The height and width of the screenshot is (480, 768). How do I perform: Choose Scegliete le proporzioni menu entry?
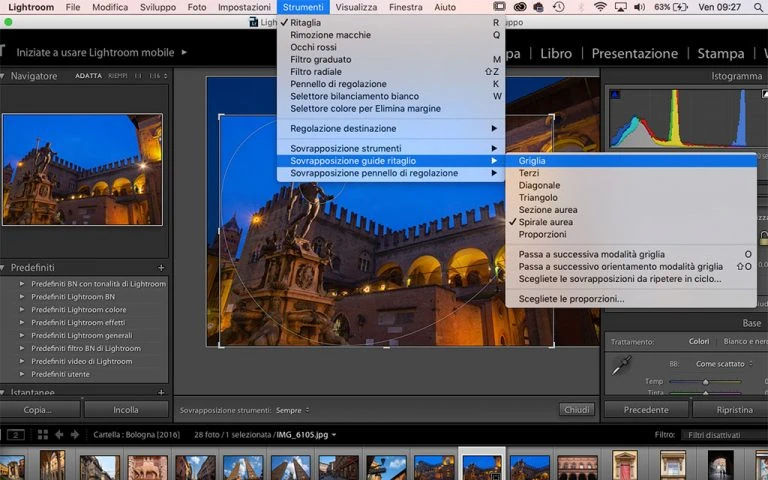pos(631,299)
